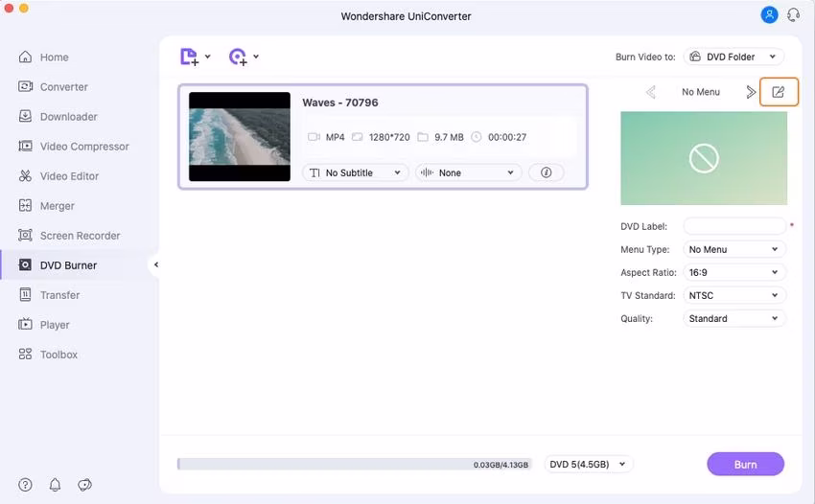Image resolution: width=815 pixels, height=504 pixels.
Task: Click the 00:00:27 duration text
Action: (507, 137)
